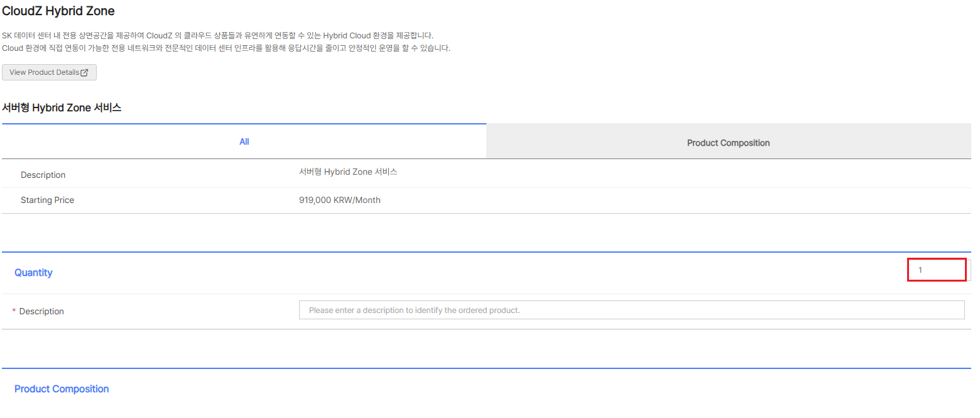Switch to the Product Composition tab
This screenshot has height=418, width=980.
[729, 143]
